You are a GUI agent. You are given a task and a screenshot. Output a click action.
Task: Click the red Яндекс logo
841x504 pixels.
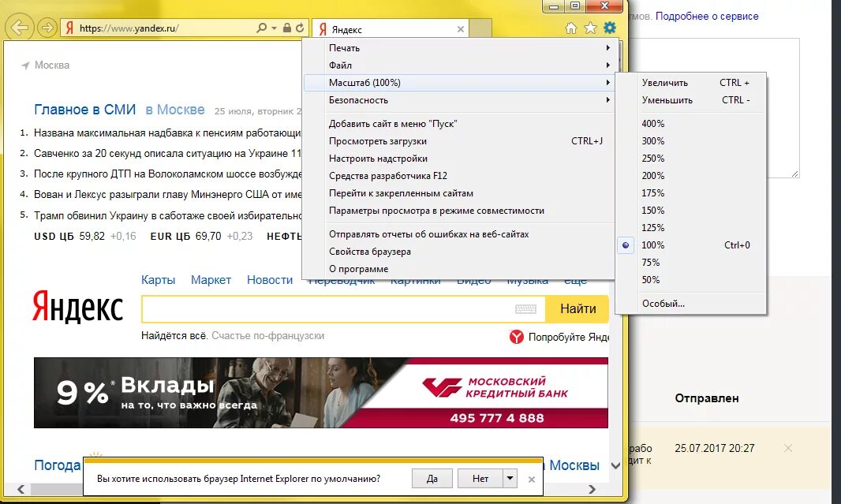click(x=78, y=307)
